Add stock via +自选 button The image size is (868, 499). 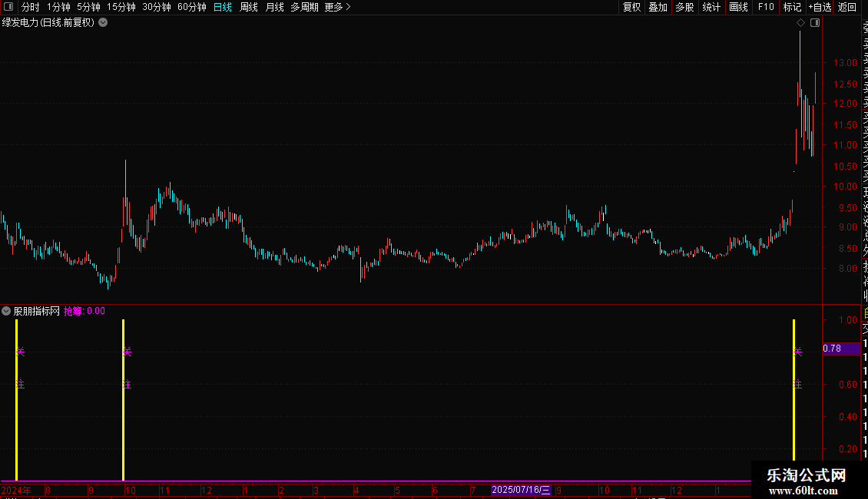820,7
